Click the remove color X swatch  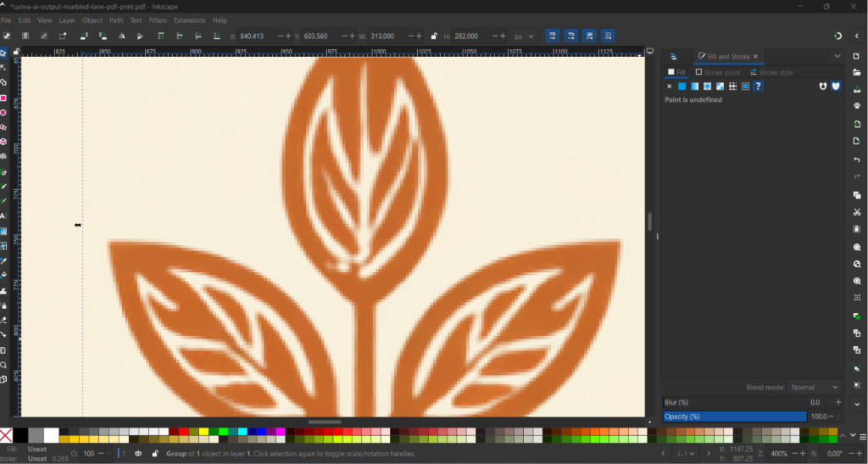click(x=6, y=435)
